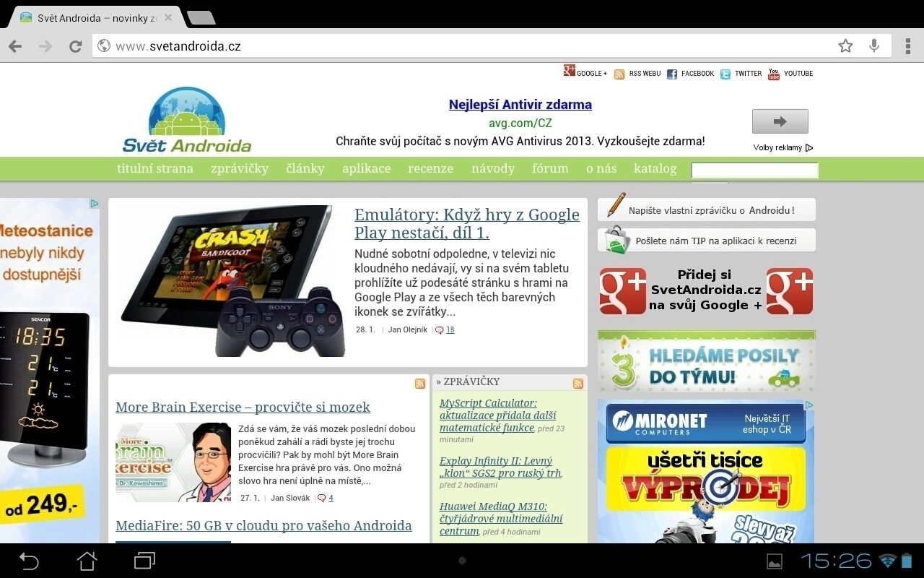
Task: Open the návody menu item
Action: (493, 168)
